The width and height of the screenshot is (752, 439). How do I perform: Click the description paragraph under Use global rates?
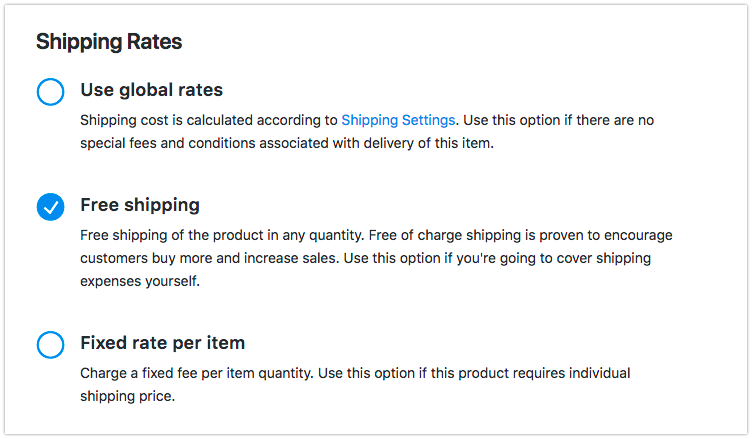point(366,132)
